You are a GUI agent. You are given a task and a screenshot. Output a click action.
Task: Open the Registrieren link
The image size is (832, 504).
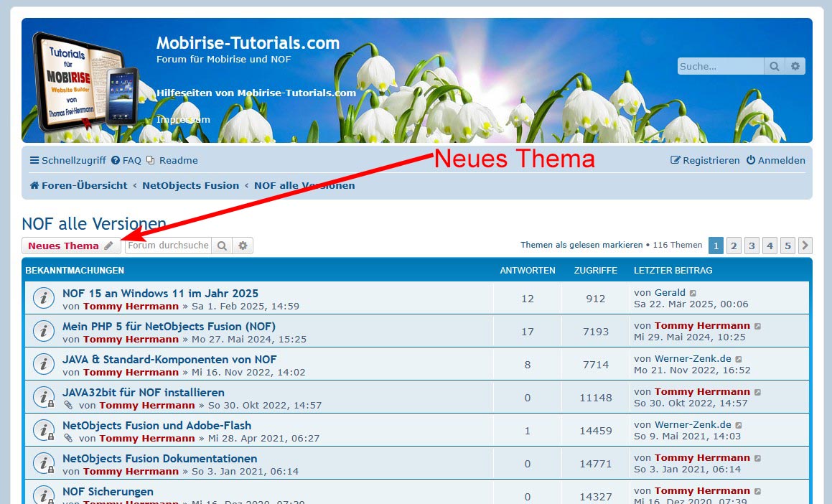coord(705,160)
